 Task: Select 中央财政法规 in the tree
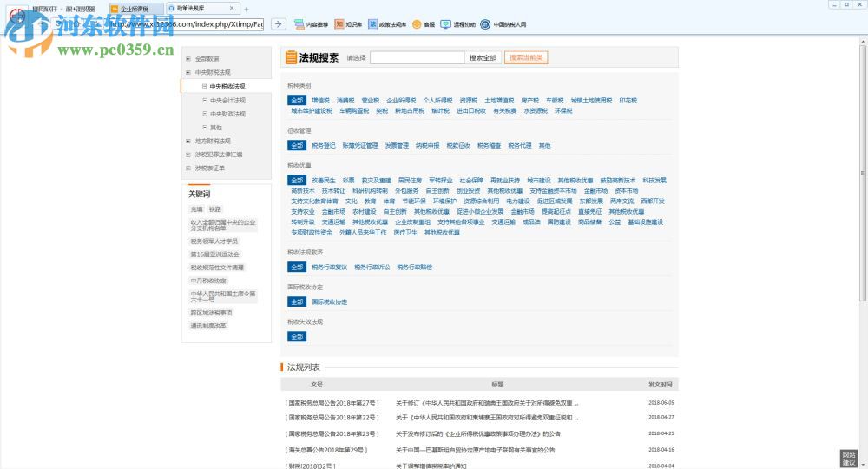tap(227, 114)
